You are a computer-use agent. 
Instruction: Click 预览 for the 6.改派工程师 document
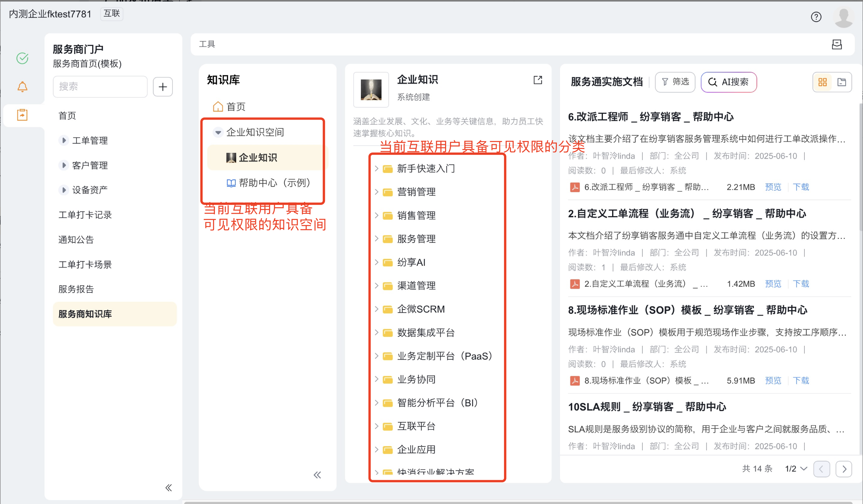(x=773, y=187)
